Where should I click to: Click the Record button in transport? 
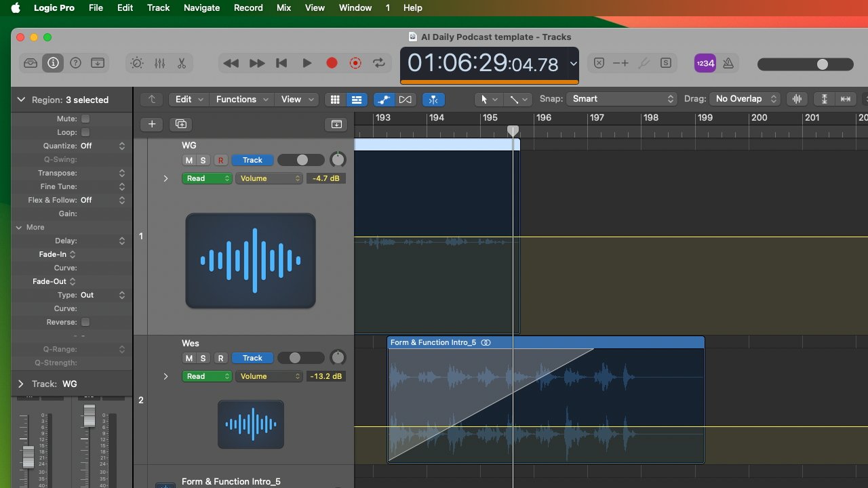pyautogui.click(x=332, y=63)
